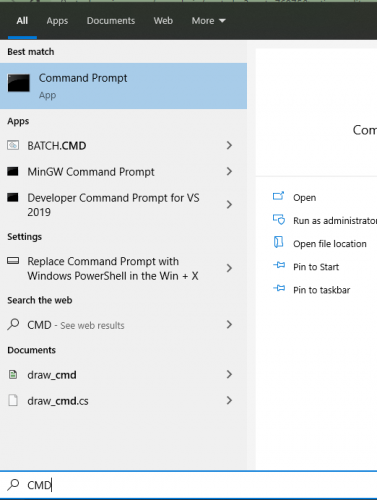The height and width of the screenshot is (500, 377).
Task: Choose Pin to taskbar action
Action: [x=321, y=290]
